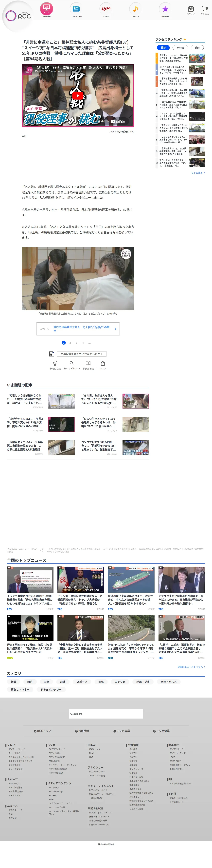Open the コツコツ貯めた600万円 article
This screenshot has width=212, height=868.
pyautogui.click(x=115, y=448)
